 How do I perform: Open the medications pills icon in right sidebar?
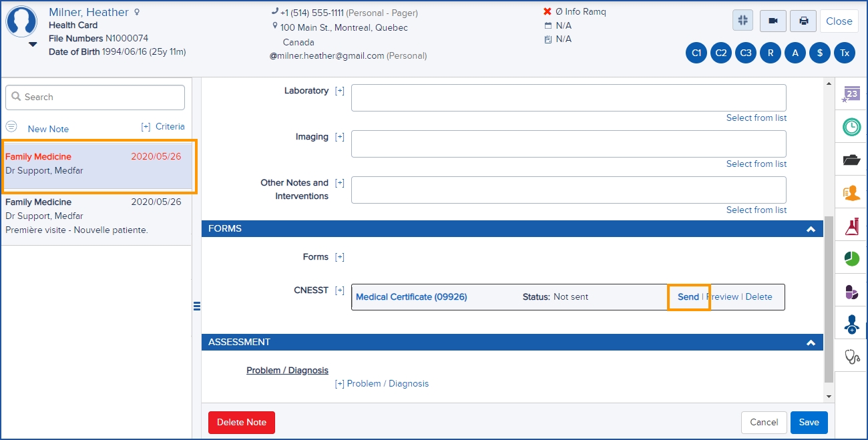(851, 292)
